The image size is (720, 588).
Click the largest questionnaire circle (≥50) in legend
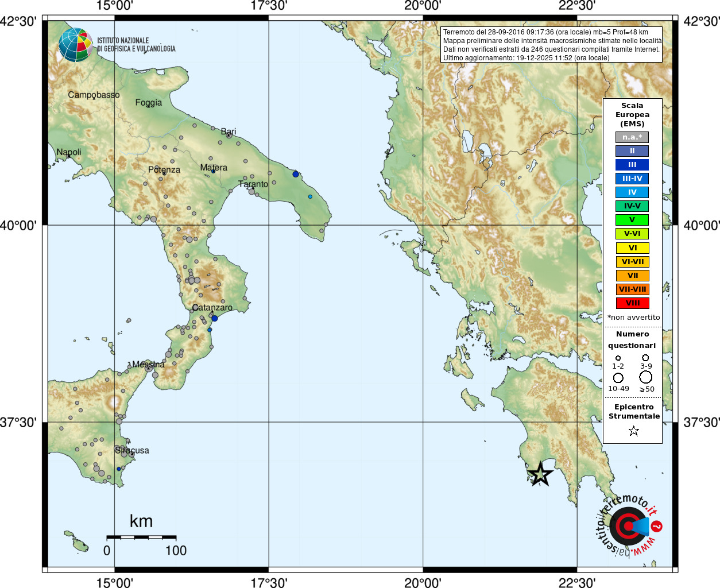coord(646,377)
